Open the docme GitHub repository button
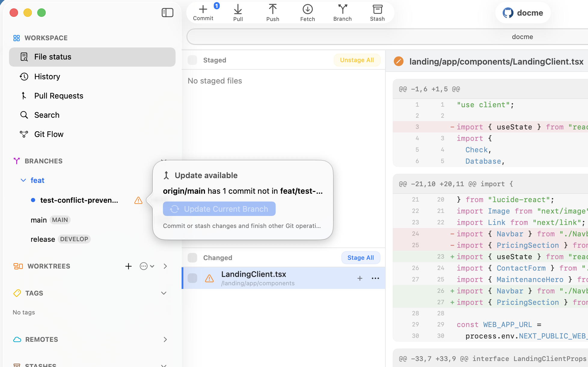 click(523, 13)
